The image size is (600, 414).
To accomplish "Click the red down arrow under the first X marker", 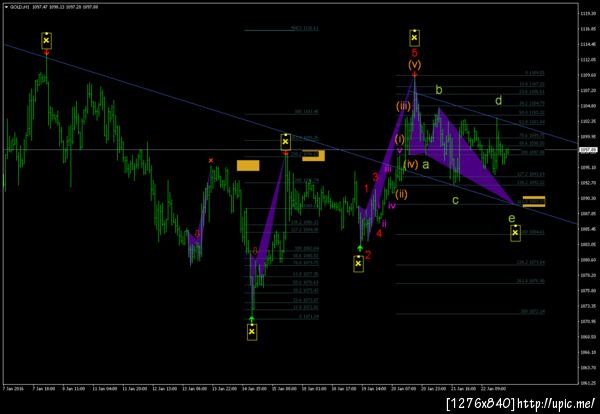I will (46, 52).
